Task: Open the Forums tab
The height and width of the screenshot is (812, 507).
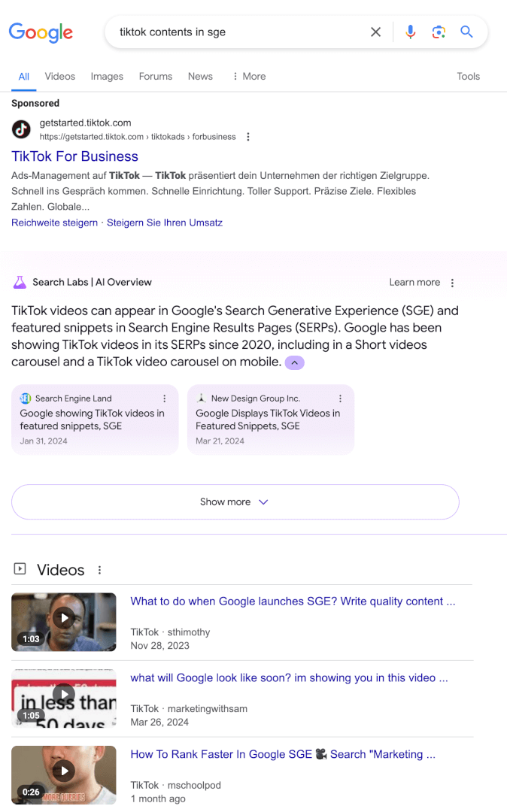Action: (x=156, y=76)
